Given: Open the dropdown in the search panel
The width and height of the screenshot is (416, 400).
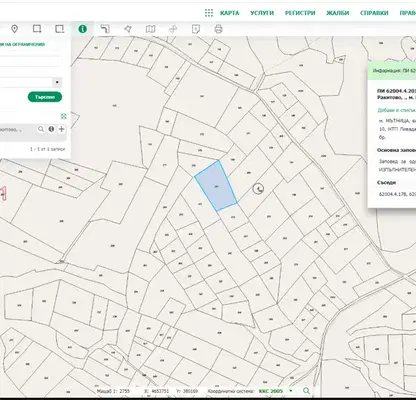Looking at the screenshot, I should tap(57, 82).
